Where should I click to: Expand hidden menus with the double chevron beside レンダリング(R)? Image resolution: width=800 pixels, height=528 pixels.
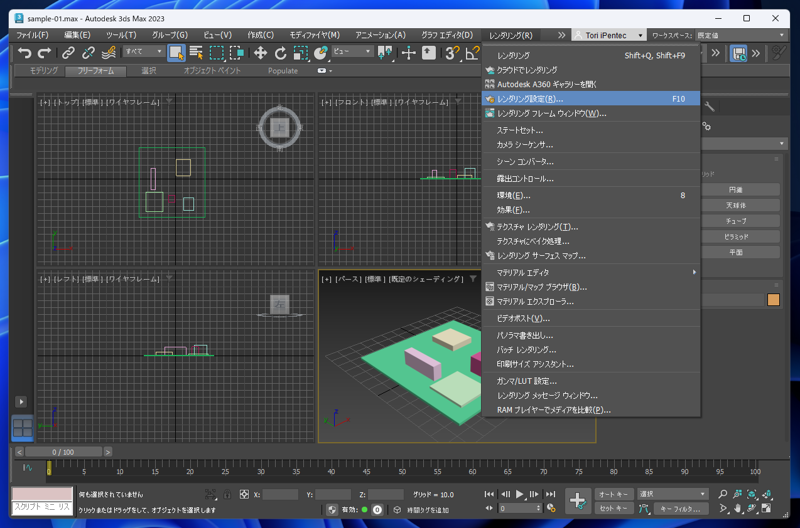point(561,35)
